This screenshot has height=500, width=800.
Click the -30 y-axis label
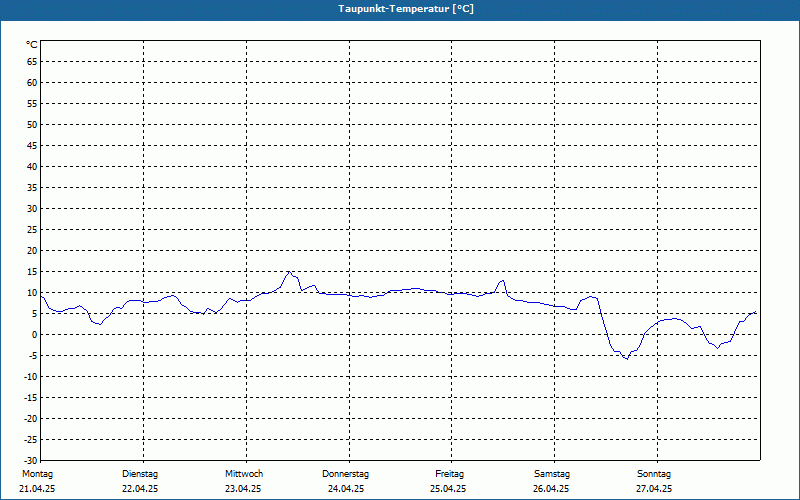(31, 460)
